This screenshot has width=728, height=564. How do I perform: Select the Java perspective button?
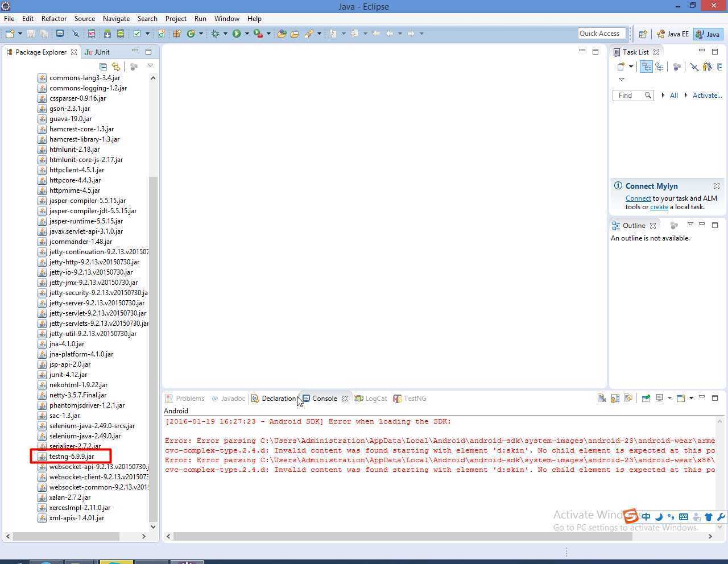point(708,34)
